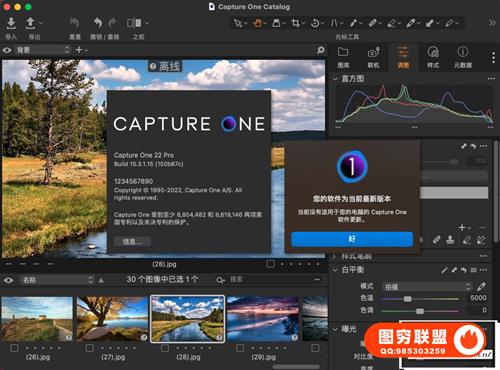
Task: Toggle the viewer layer eye icon
Action: click(x=7, y=50)
